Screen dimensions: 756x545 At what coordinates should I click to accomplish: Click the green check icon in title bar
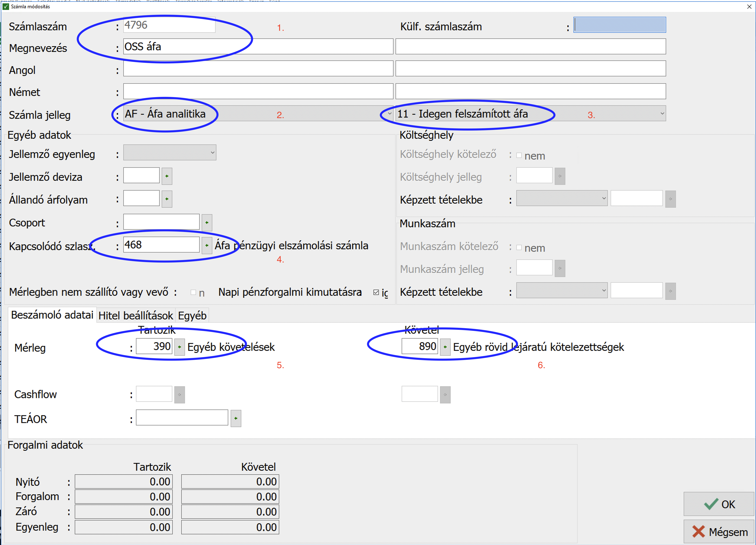(6, 6)
